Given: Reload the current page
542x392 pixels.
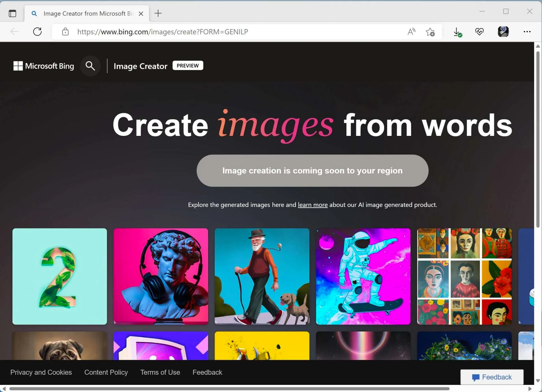Looking at the screenshot, I should point(37,32).
